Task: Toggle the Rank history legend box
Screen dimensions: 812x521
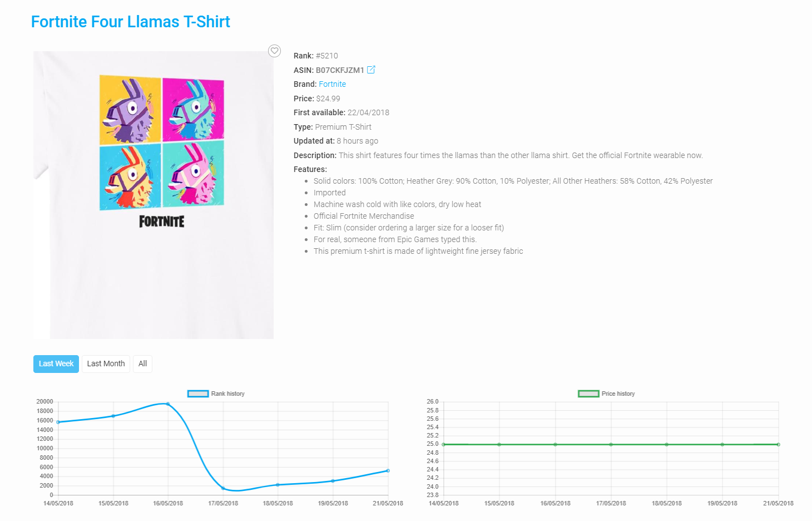Action: pos(198,394)
